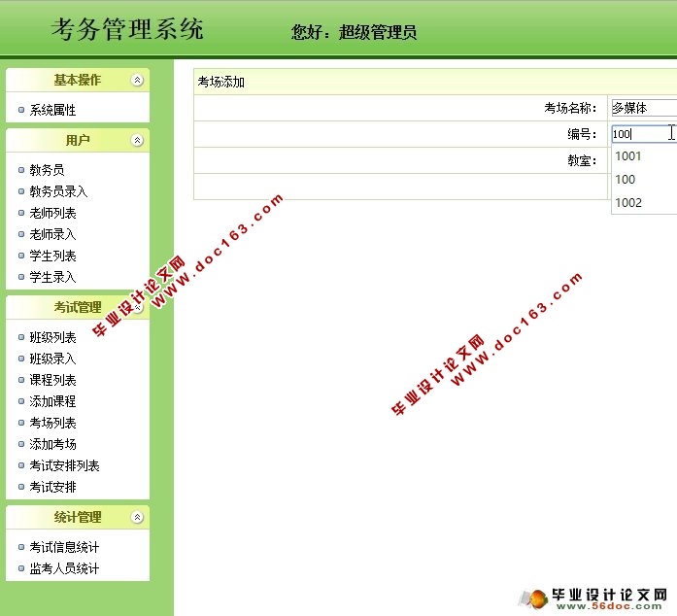Click bullet icon beside 教务员
Image resolution: width=677 pixels, height=616 pixels.
coord(20,170)
